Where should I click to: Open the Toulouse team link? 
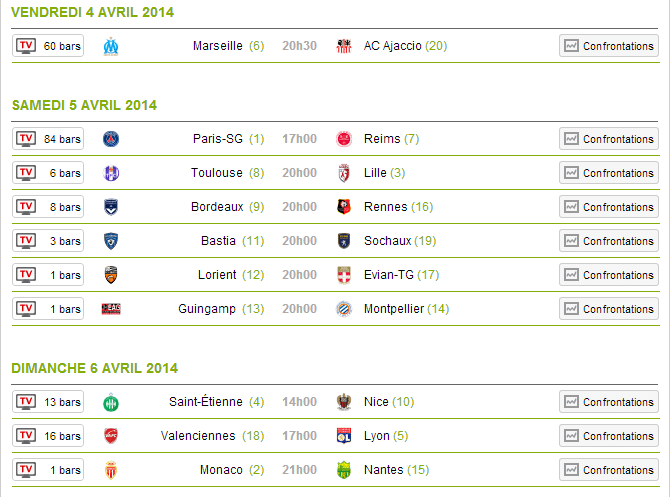coord(217,173)
